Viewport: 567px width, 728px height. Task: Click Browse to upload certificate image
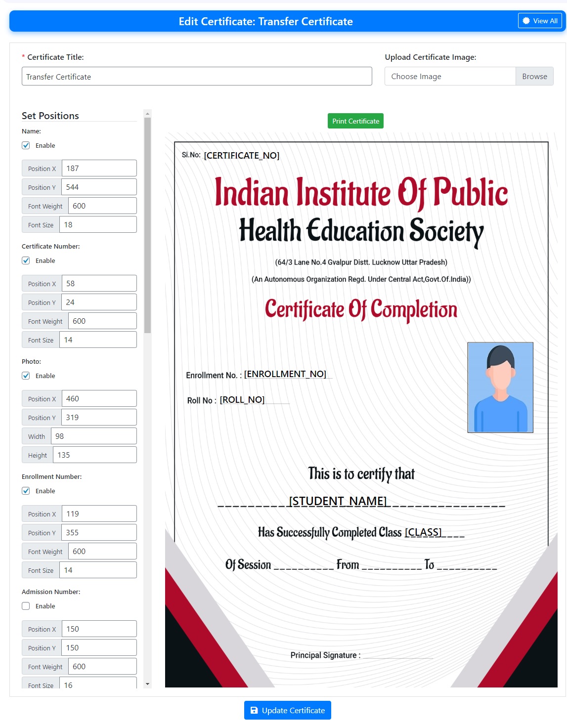tap(534, 76)
